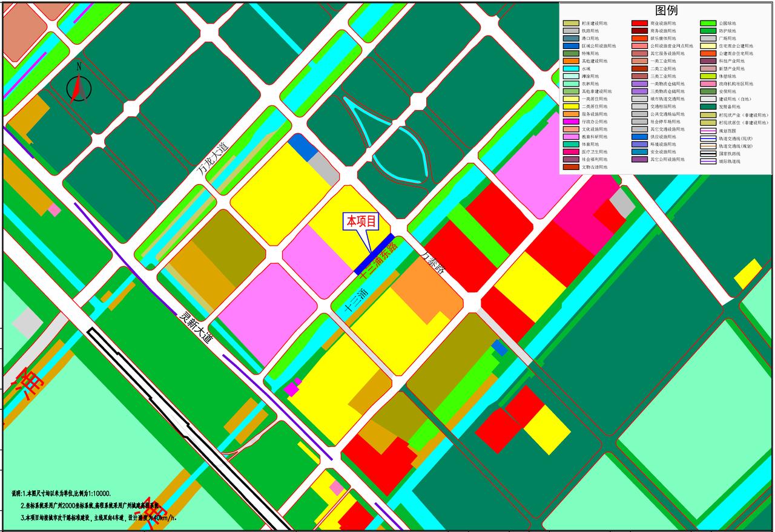This screenshot has width=775, height=532.
Task: Click the 万泰路 road label
Action: coord(434,264)
